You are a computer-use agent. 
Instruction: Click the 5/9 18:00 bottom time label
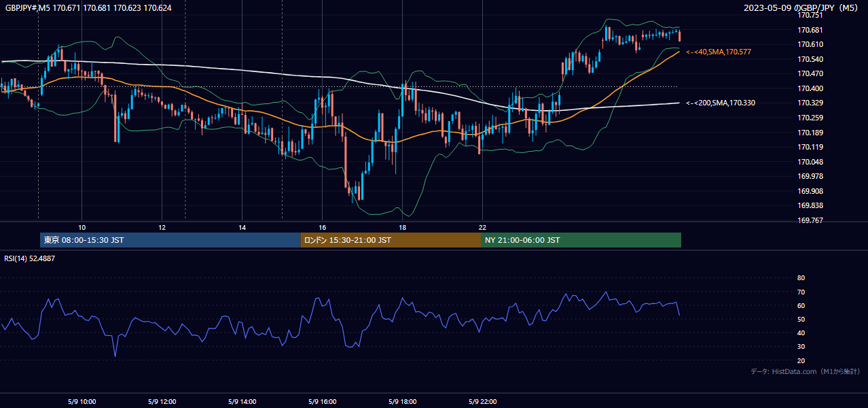coord(403,402)
